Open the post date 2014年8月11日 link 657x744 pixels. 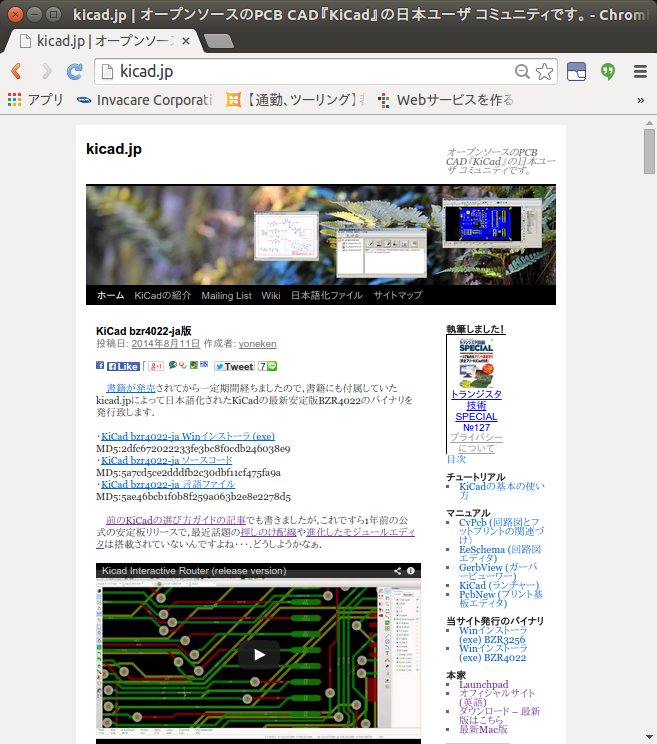point(166,344)
